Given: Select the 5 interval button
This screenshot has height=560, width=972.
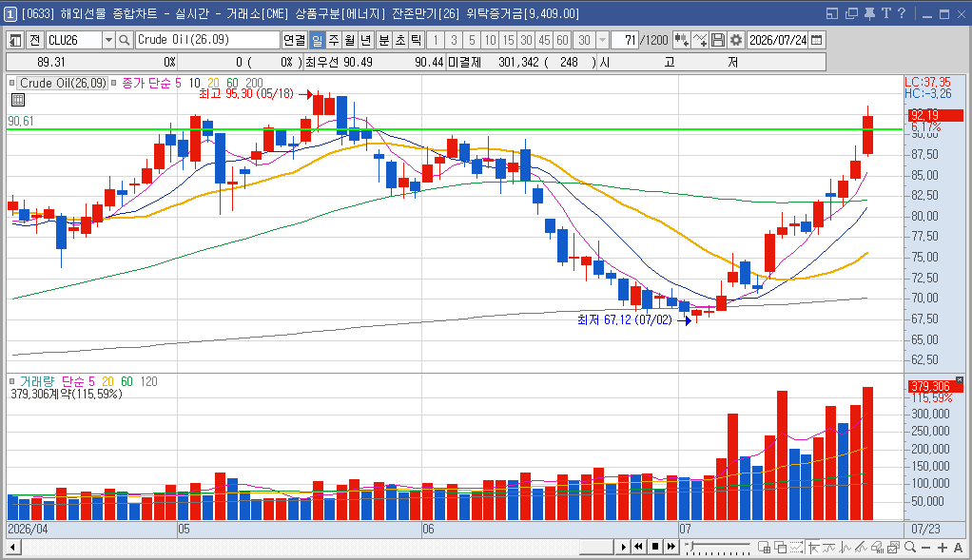Looking at the screenshot, I should point(472,40).
